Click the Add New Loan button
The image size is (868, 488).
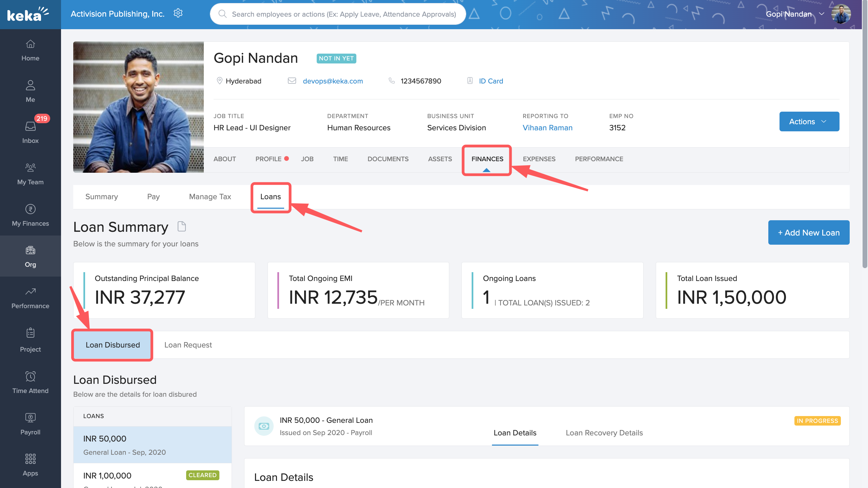coord(808,232)
